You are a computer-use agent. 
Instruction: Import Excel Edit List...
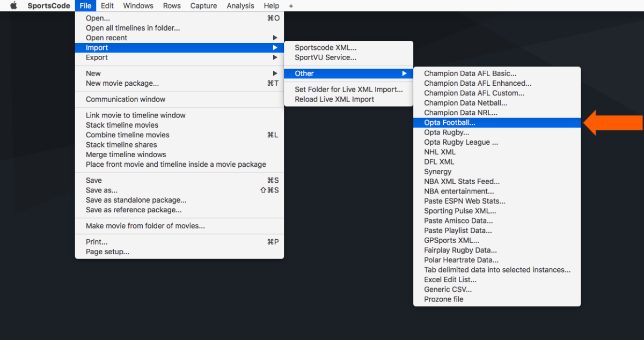tap(497, 280)
